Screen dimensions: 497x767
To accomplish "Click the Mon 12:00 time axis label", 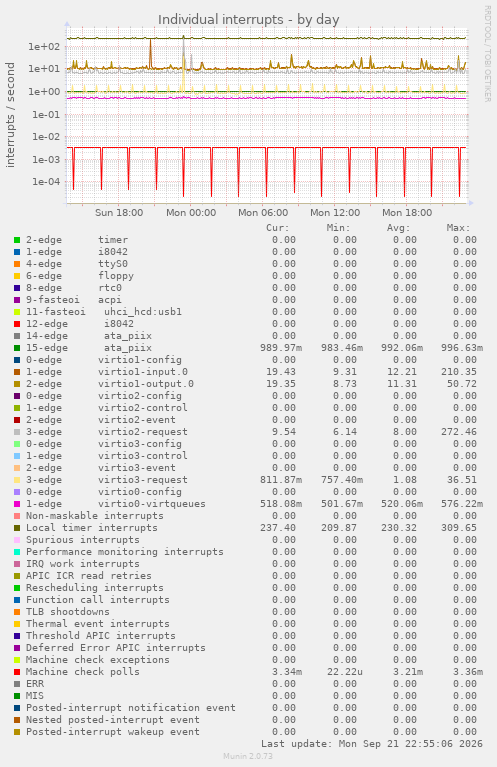I will coord(335,213).
